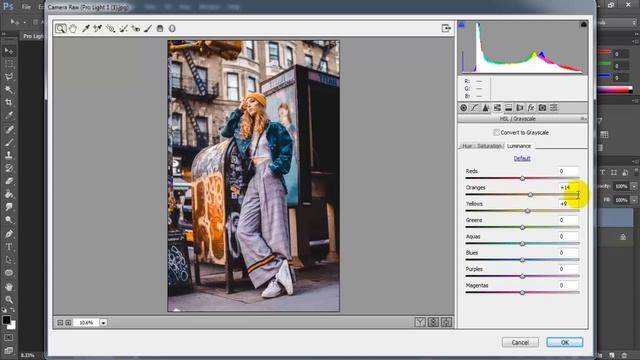
Task: Select Pen tool in Photoshop toolbox
Action: click(x=9, y=233)
